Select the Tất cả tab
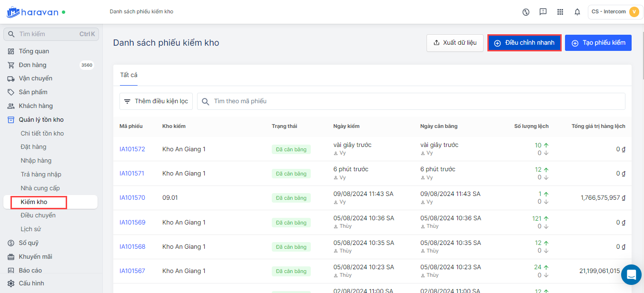Image resolution: width=644 pixels, height=293 pixels. tap(129, 75)
